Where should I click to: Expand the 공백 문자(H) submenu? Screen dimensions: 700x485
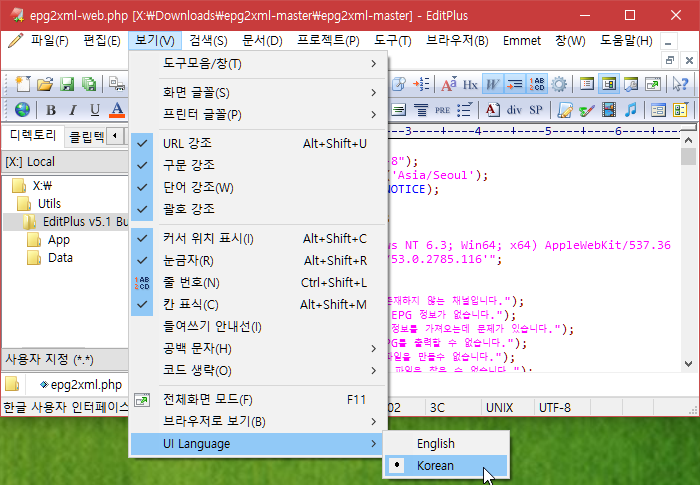coord(259,348)
